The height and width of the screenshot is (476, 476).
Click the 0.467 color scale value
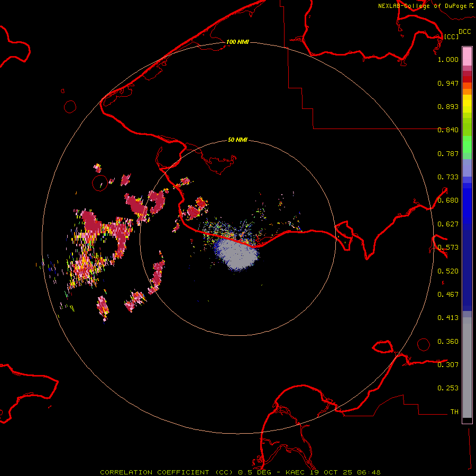click(x=448, y=295)
